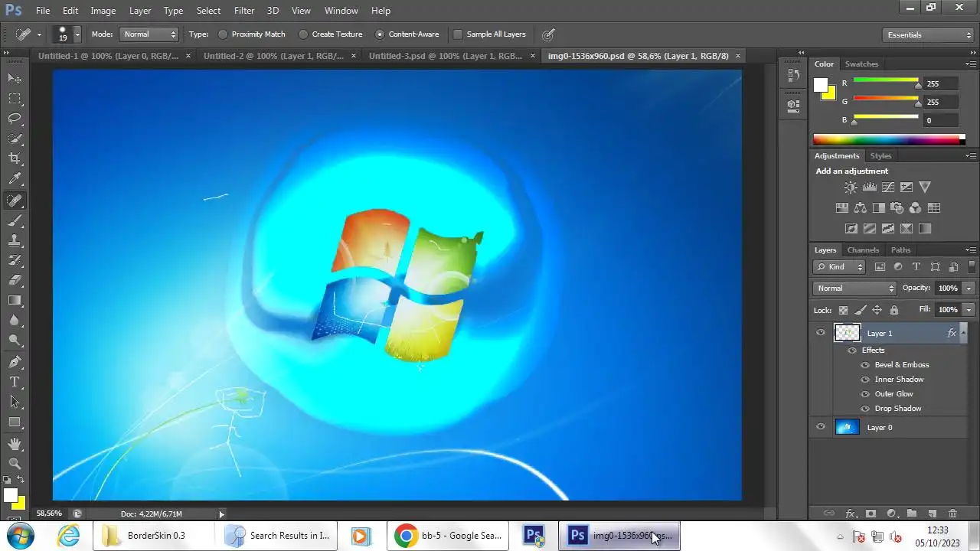Select the Quick Selection tool

15,139
